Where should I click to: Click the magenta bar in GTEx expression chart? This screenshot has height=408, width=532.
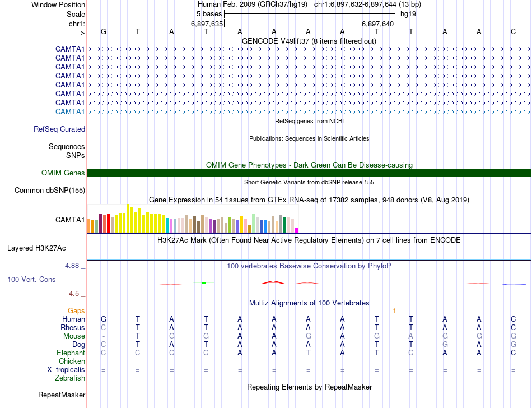pyautogui.click(x=296, y=230)
